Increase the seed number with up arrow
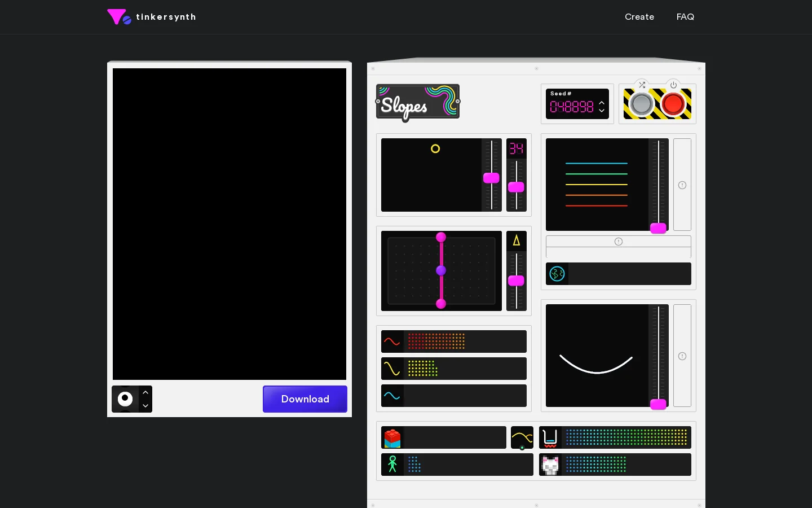812x508 pixels. tap(602, 103)
